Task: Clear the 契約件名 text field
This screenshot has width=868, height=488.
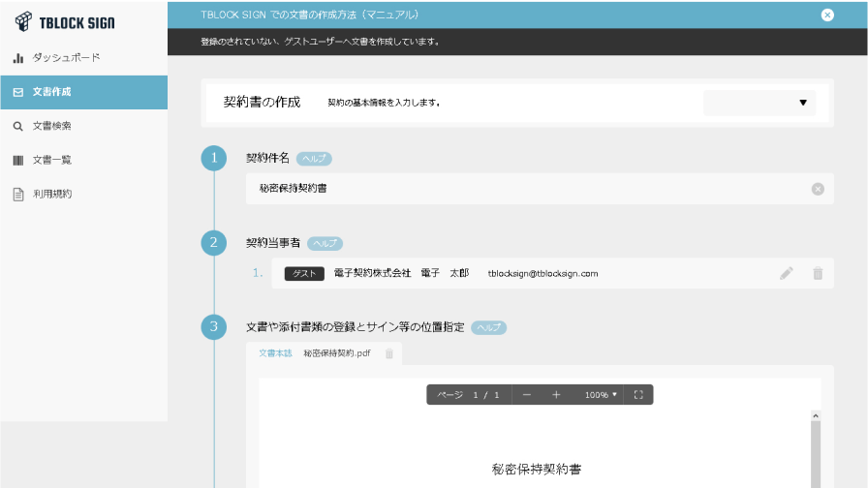Action: click(x=817, y=189)
